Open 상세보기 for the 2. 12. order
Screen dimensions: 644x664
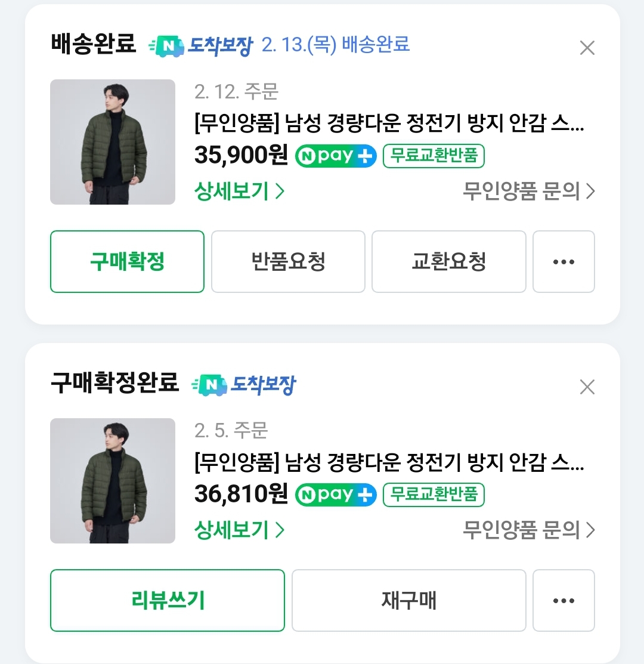coord(239,192)
